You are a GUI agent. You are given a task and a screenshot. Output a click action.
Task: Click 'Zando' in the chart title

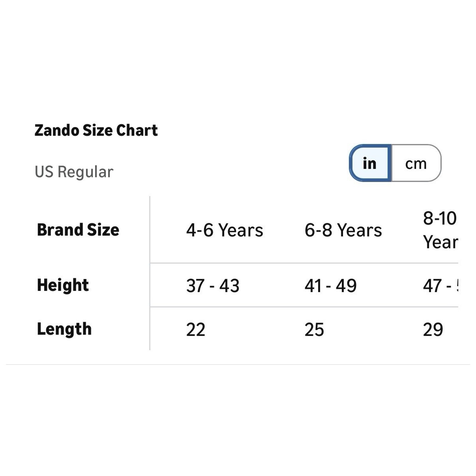click(x=57, y=130)
